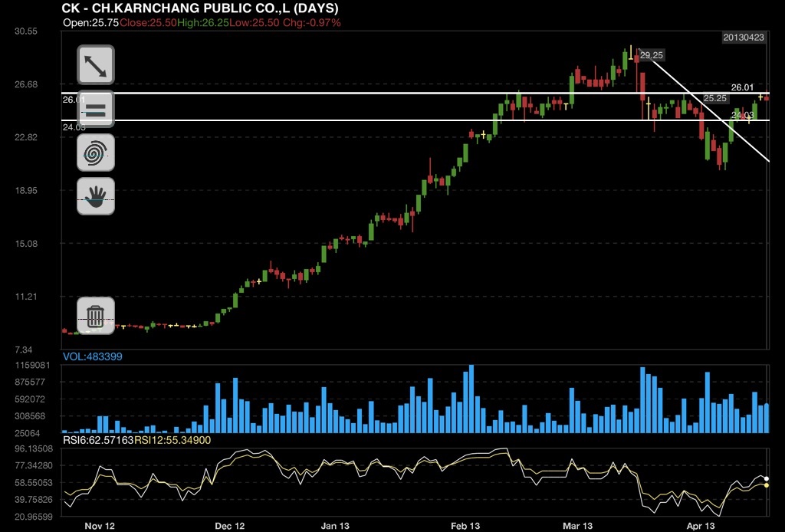Screen dimensions: 785x532
Task: Click the 20130423 date label
Action: tap(744, 38)
